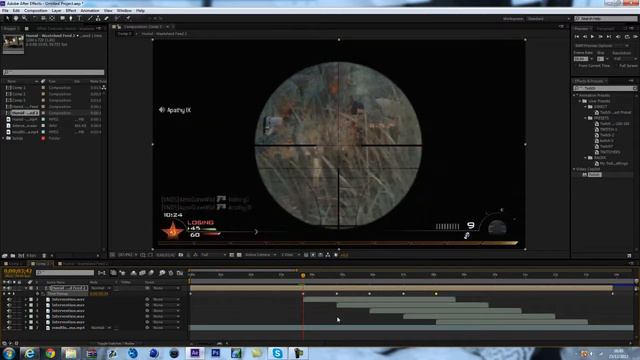Open the After Effects taskbar icon

pyautogui.click(x=195, y=353)
